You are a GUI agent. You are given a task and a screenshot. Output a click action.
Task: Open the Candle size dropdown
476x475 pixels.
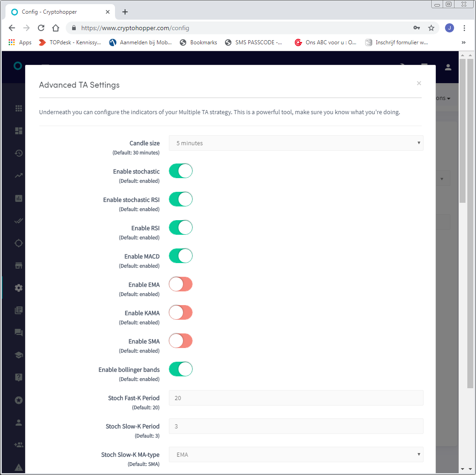296,143
